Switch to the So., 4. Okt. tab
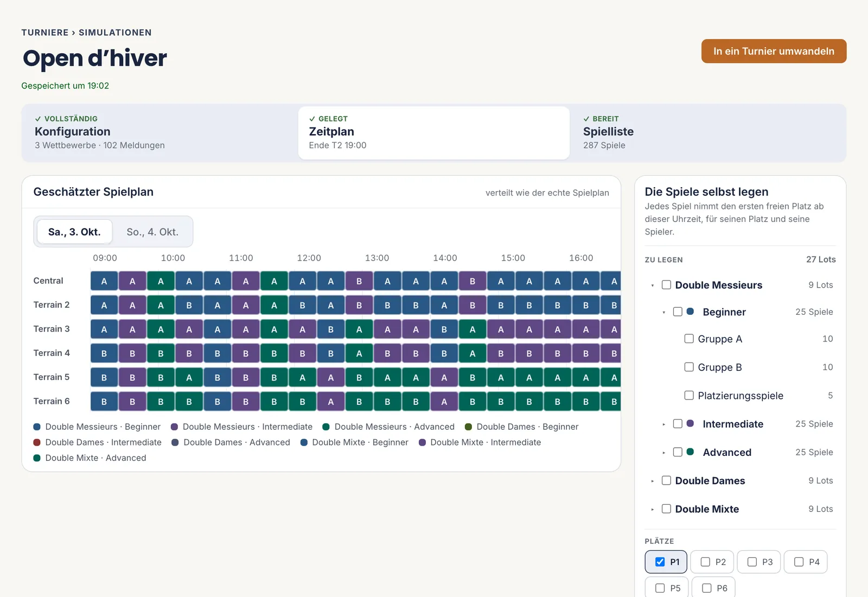The width and height of the screenshot is (868, 597). pyautogui.click(x=152, y=232)
